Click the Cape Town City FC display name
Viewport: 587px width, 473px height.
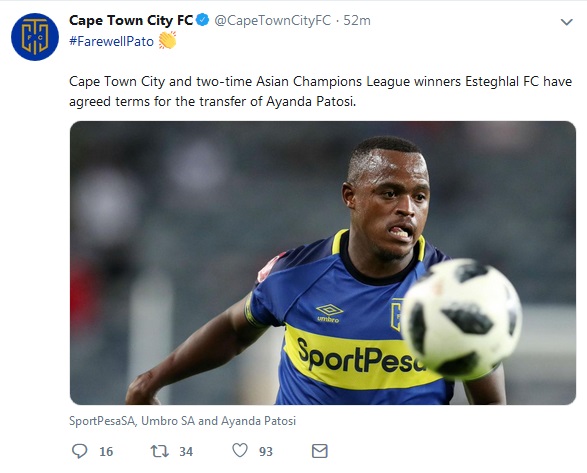(x=131, y=20)
